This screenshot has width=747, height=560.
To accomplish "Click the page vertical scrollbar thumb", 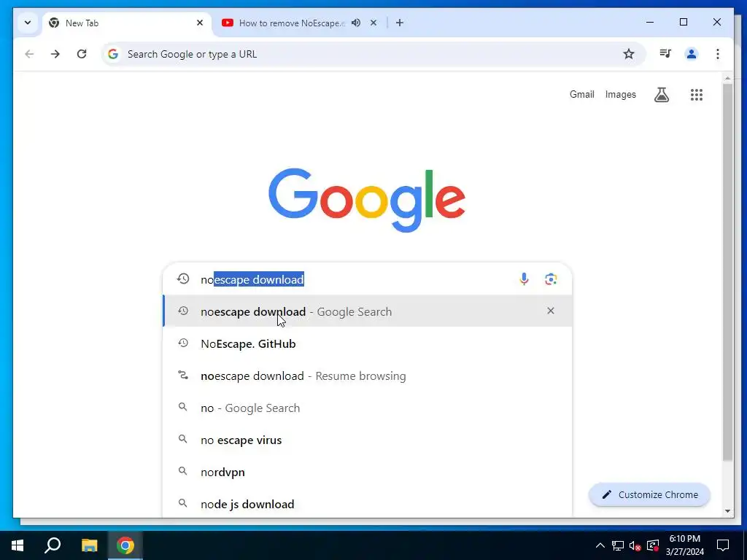I will (x=727, y=273).
